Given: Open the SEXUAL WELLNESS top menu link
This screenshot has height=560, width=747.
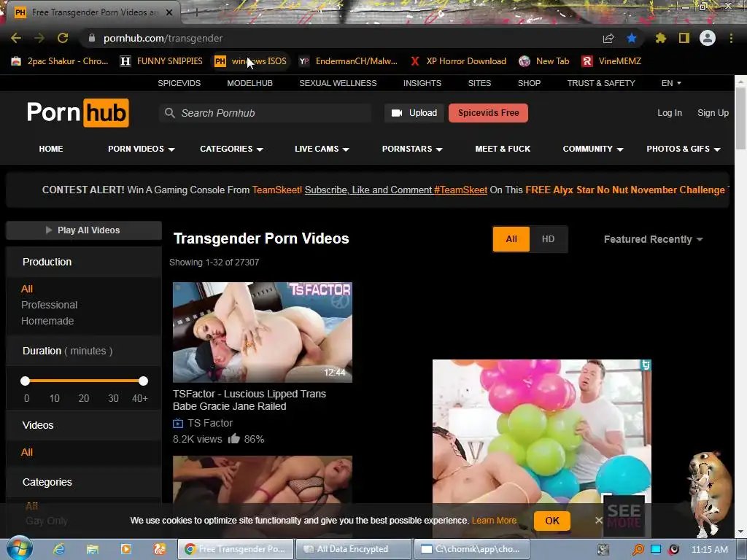Looking at the screenshot, I should coord(338,83).
